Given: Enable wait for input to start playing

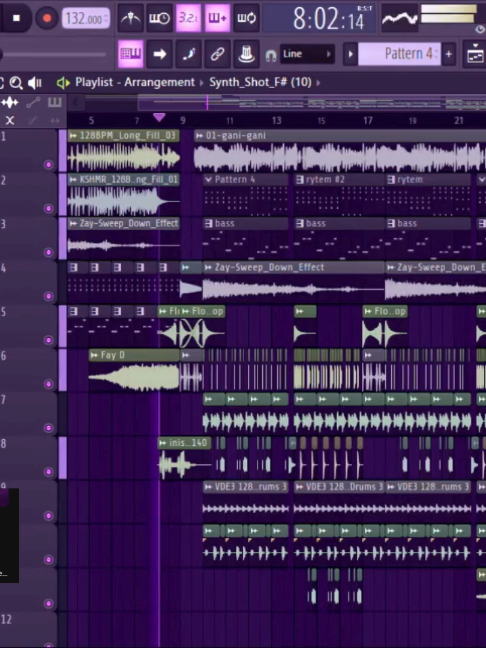Looking at the screenshot, I should [x=159, y=18].
